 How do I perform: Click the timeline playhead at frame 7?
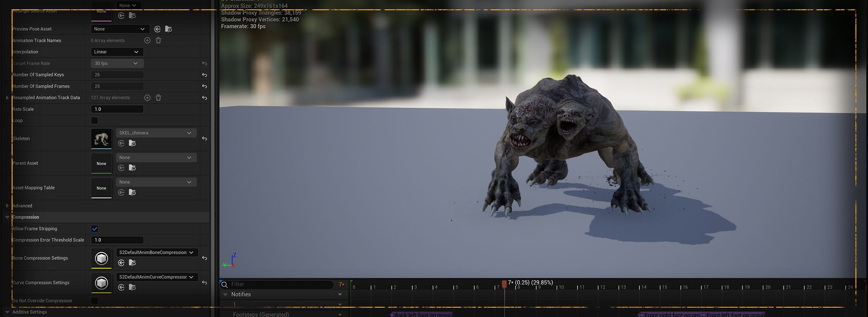coord(504,284)
